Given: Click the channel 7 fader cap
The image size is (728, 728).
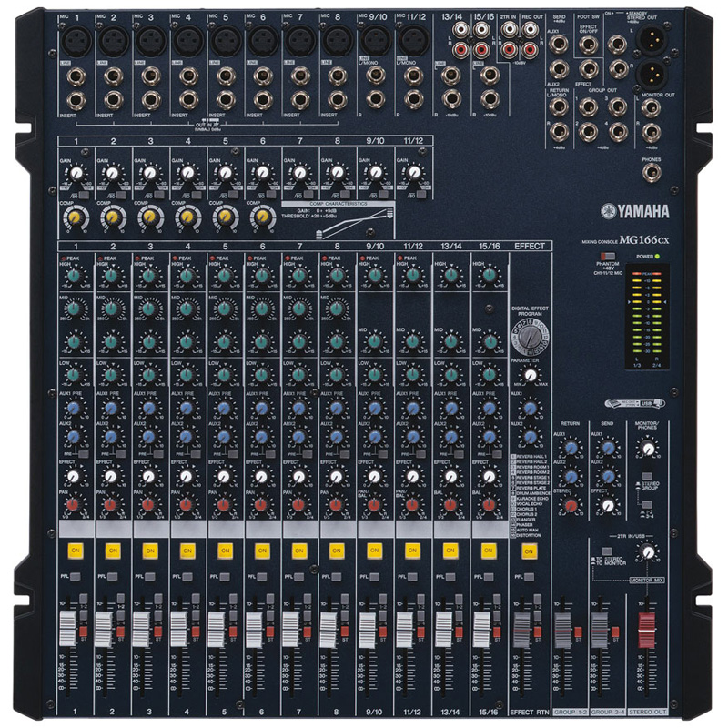Looking at the screenshot, I should [293, 629].
